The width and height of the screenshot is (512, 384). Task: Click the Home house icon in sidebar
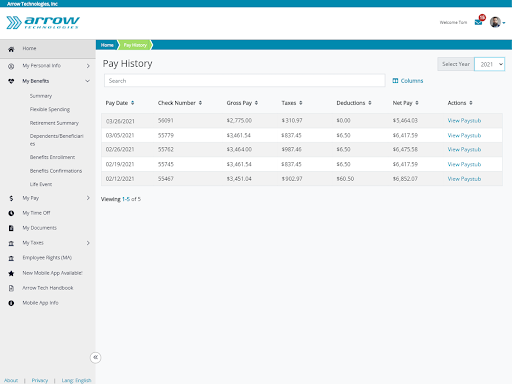tap(11, 49)
